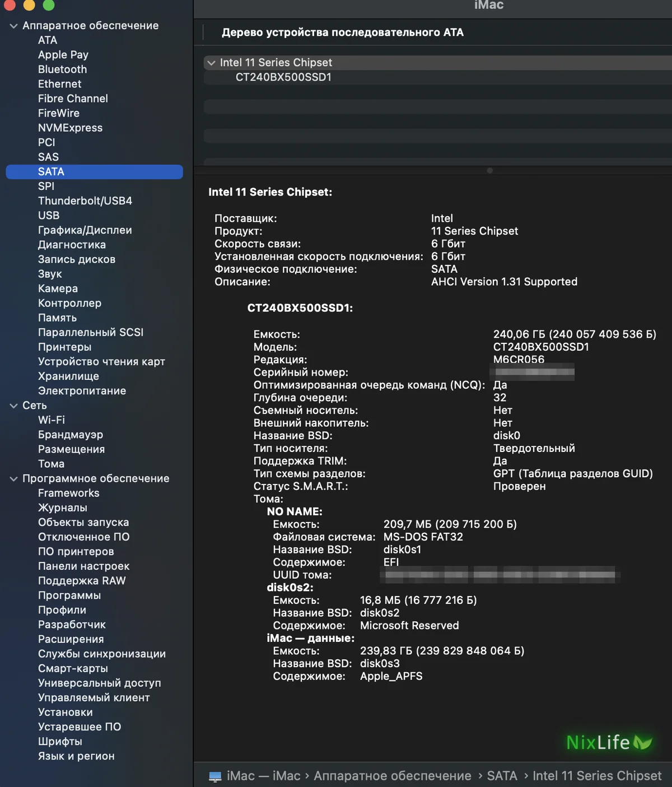Select the SPI sidebar entry

(x=46, y=186)
